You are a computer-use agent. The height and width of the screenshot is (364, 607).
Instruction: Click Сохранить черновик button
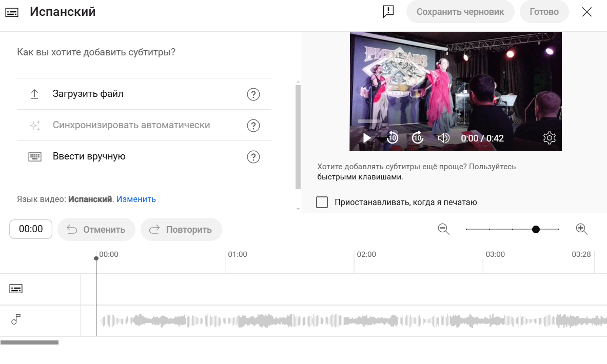(460, 12)
